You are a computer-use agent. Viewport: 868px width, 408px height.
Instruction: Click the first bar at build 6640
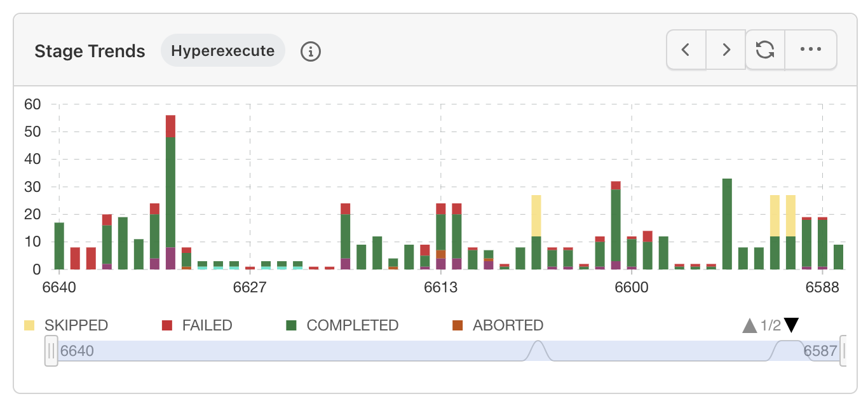(x=59, y=246)
